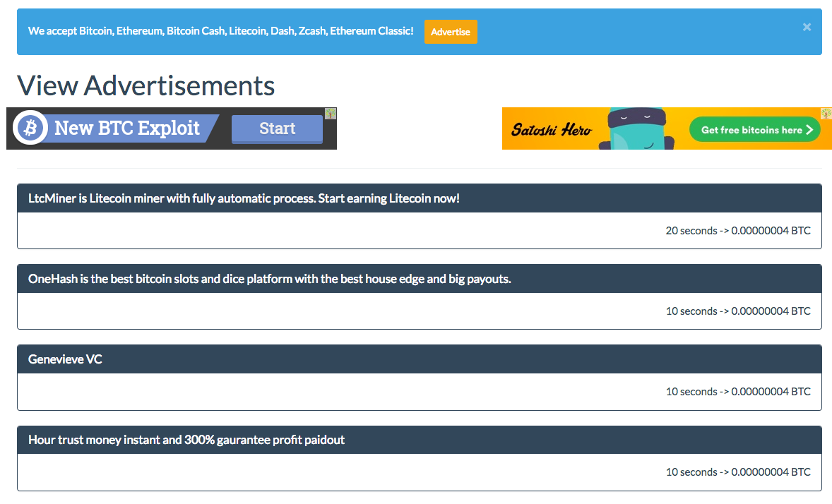Dismiss the crypto banner with the X icon
The image size is (832, 504).
coord(807,27)
